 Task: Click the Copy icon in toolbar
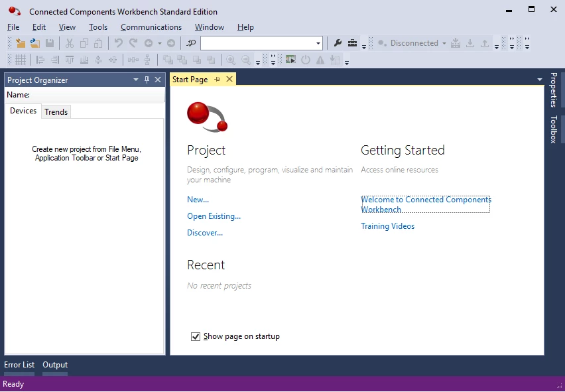[84, 43]
